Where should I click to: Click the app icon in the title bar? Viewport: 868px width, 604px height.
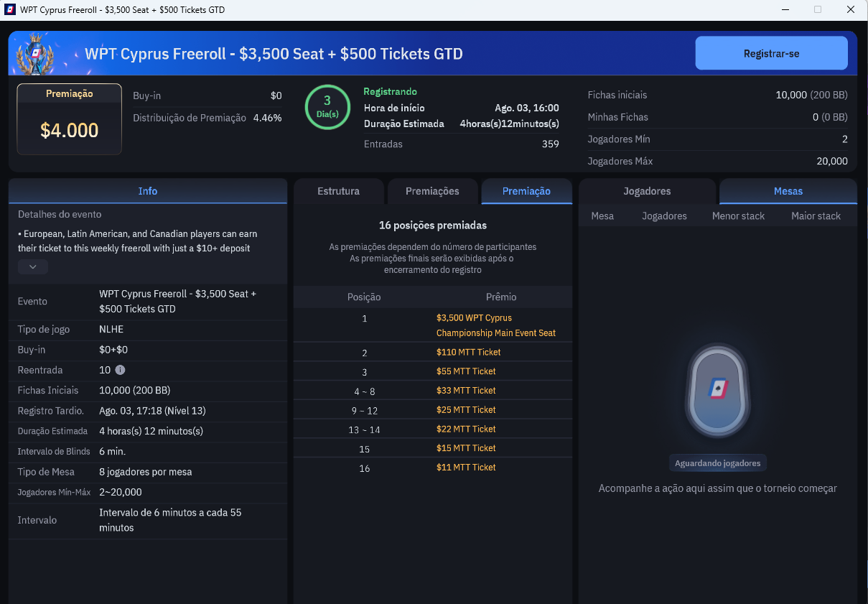(10, 10)
